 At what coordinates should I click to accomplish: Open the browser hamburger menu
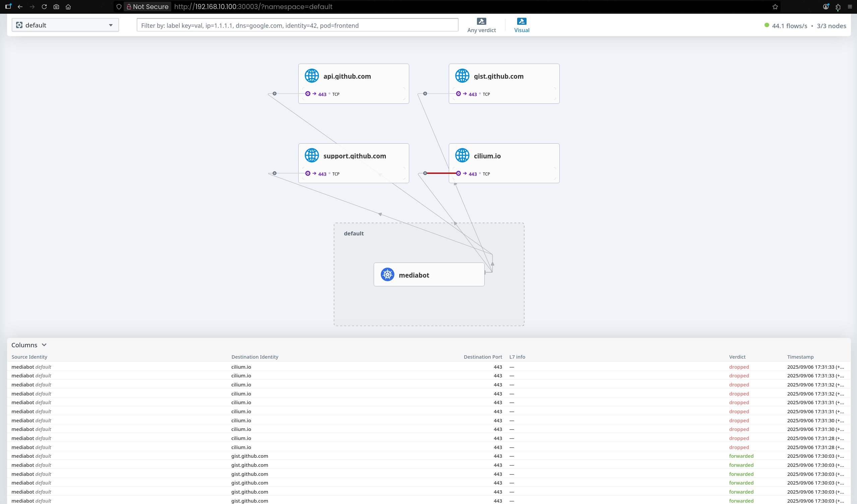coord(850,7)
